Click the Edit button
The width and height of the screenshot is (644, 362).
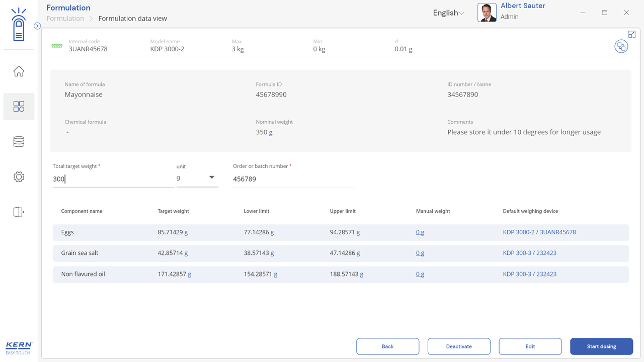point(530,346)
